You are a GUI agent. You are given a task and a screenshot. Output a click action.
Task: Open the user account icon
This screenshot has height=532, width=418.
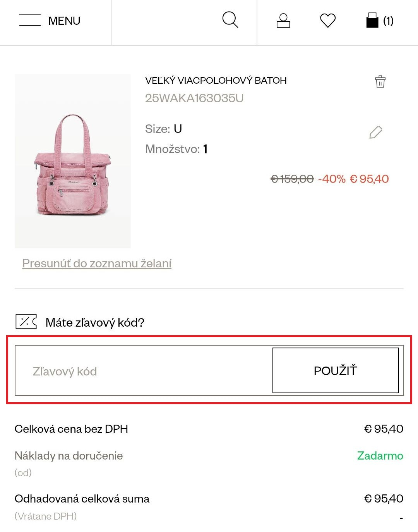click(x=284, y=21)
